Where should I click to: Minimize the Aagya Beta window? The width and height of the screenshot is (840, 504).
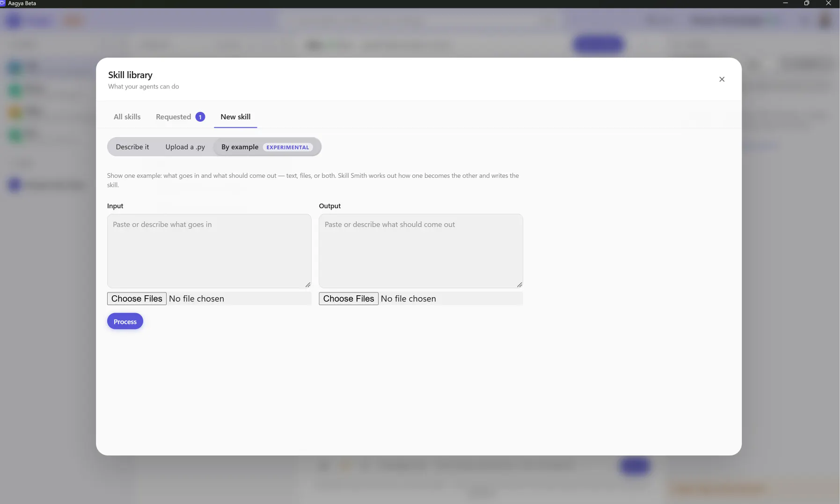(785, 3)
